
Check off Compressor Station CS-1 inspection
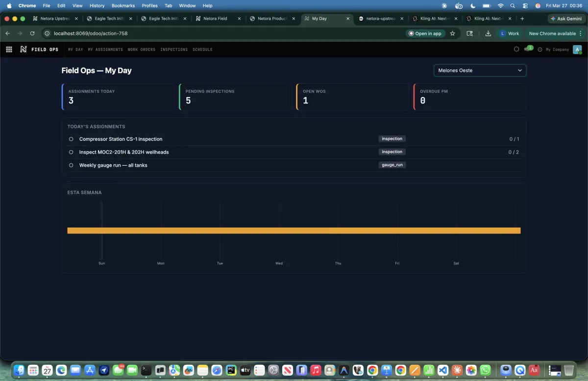[x=71, y=139]
